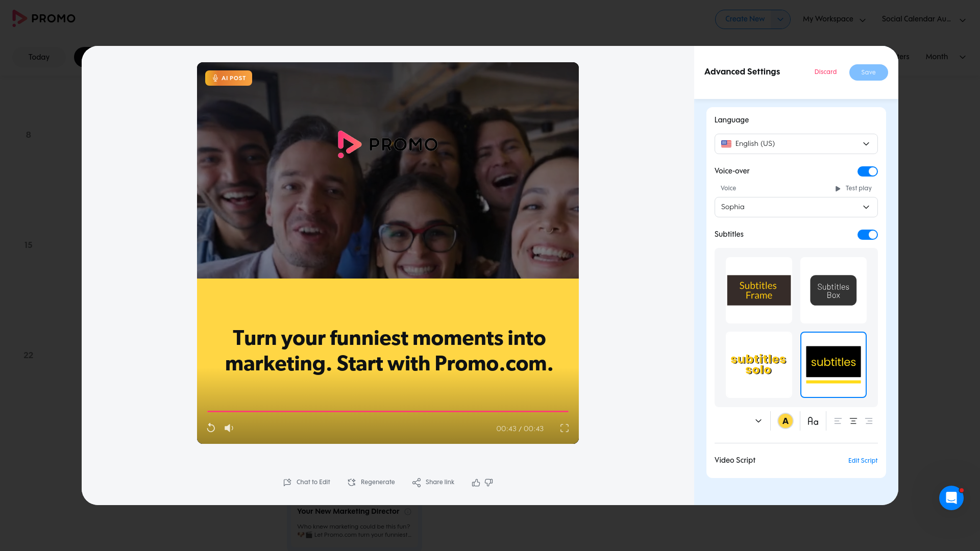980x551 pixels.
Task: Open the Language dropdown English (US)
Action: click(x=796, y=144)
